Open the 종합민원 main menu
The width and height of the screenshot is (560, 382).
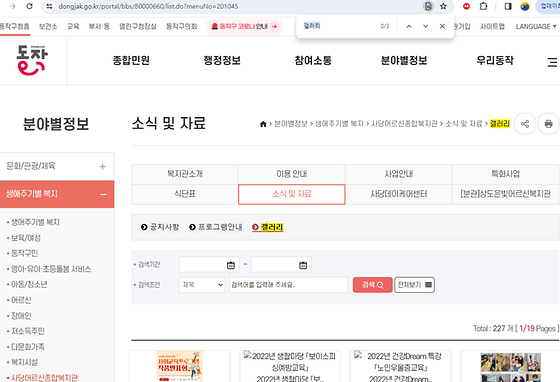(131, 60)
